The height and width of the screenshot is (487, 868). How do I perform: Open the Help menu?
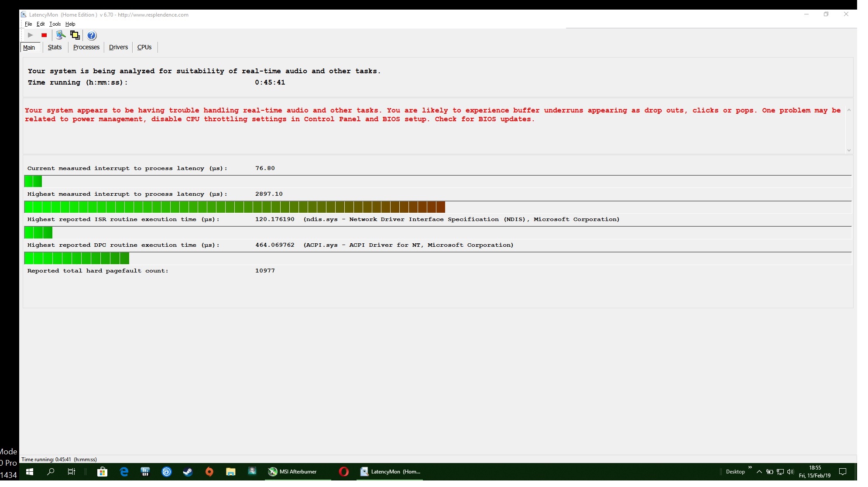70,24
